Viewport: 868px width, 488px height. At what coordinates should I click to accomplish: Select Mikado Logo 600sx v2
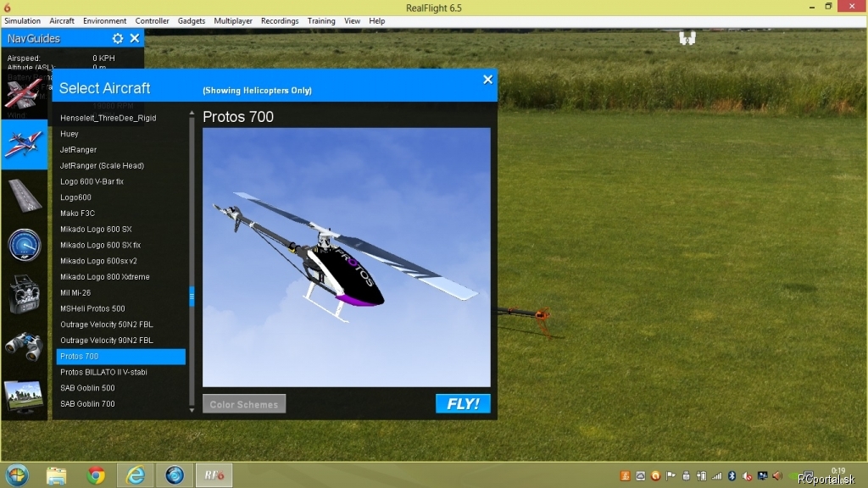pyautogui.click(x=120, y=261)
